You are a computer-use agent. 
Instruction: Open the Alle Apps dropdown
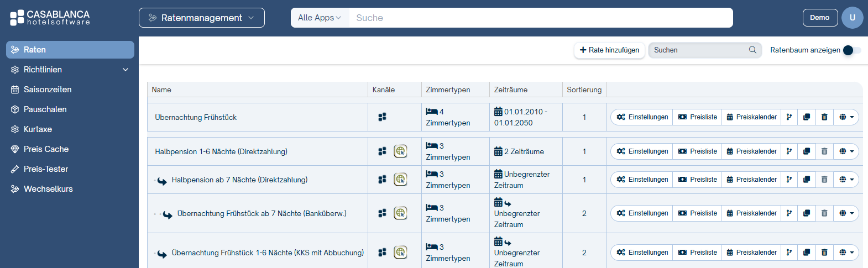(x=320, y=18)
